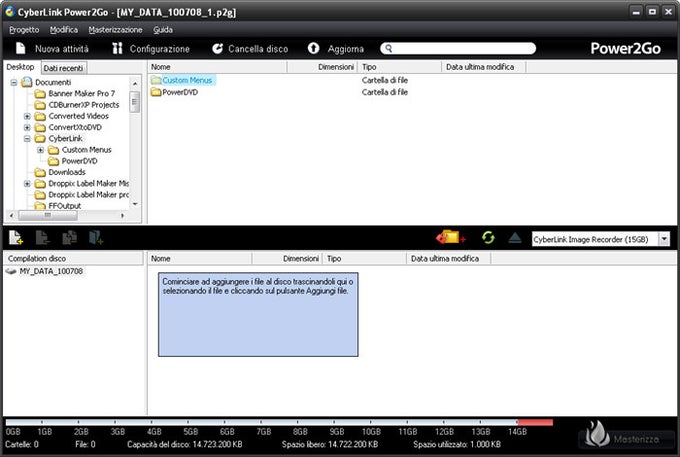This screenshot has height=457, width=680.
Task: Click Data ultima modifica header in upper list
Action: click(484, 67)
